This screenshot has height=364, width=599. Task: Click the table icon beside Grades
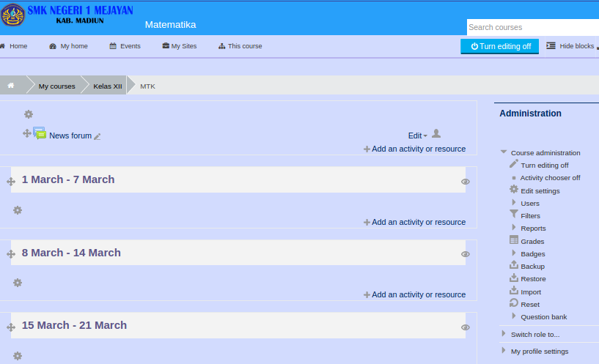[x=514, y=240]
